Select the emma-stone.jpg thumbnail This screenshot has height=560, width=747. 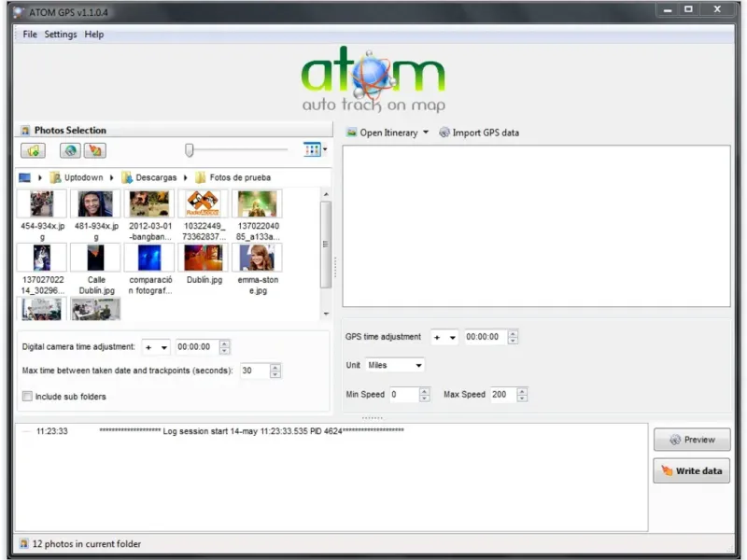click(x=258, y=258)
